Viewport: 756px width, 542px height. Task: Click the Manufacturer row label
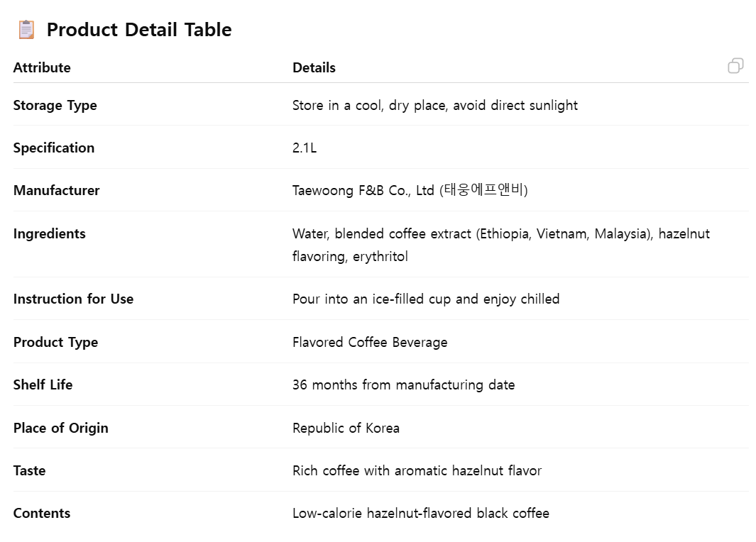56,190
